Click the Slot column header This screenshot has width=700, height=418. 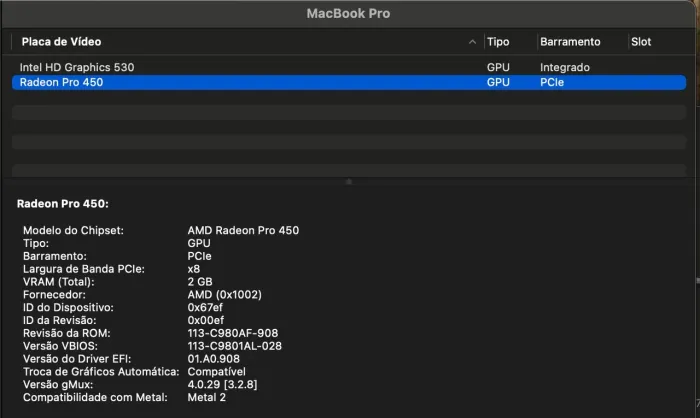tap(641, 42)
